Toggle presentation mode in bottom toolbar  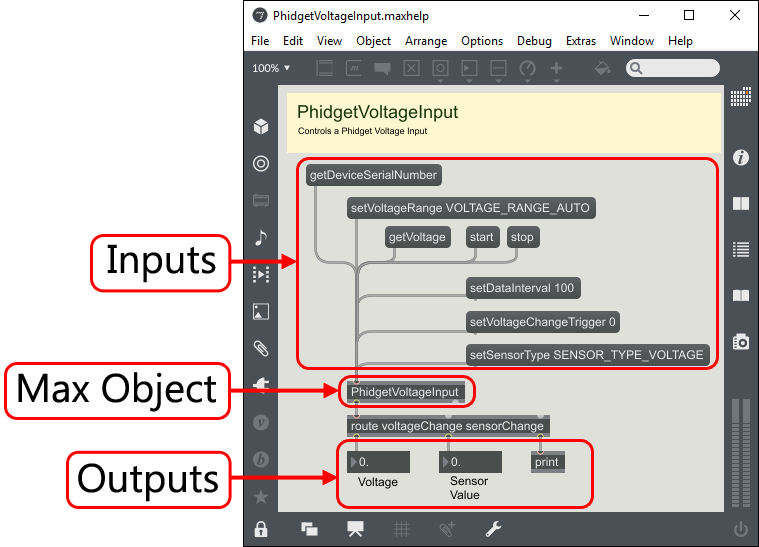point(355,529)
